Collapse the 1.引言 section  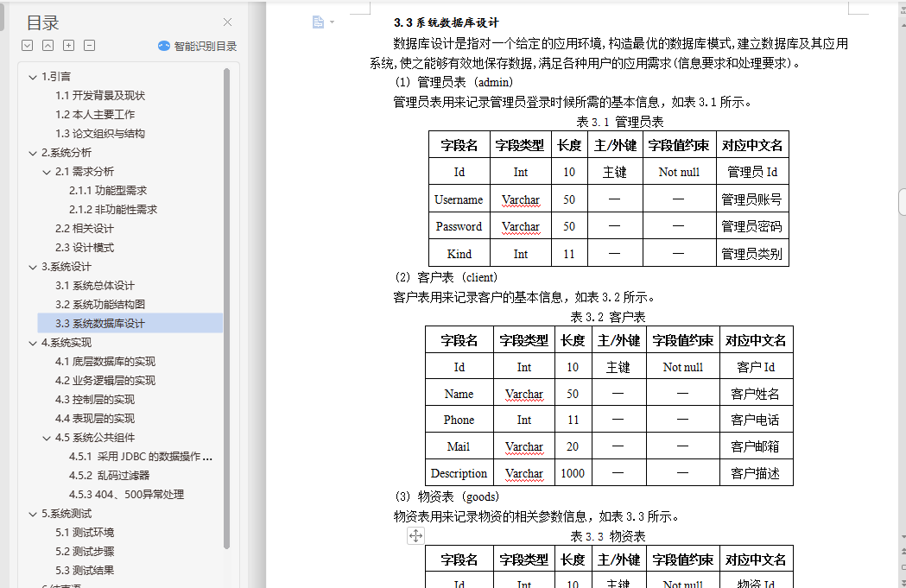point(33,77)
